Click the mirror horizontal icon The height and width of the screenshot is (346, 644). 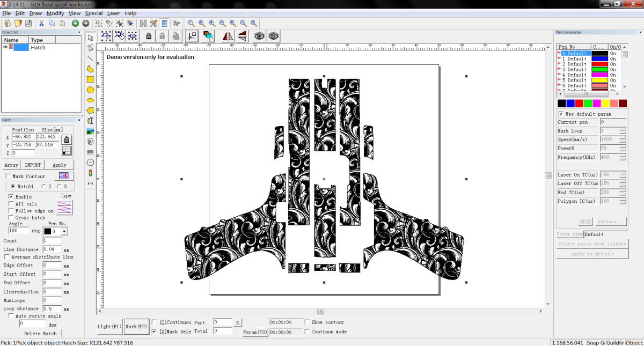[228, 36]
